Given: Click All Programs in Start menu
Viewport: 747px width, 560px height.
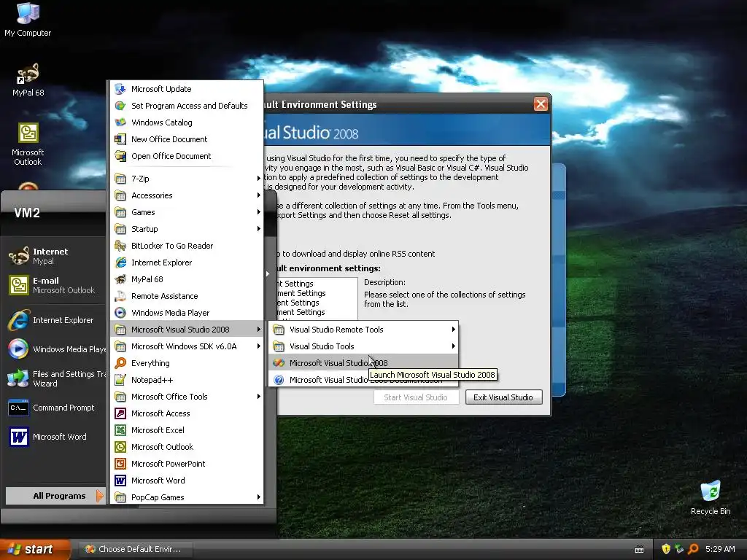Looking at the screenshot, I should 55,496.
